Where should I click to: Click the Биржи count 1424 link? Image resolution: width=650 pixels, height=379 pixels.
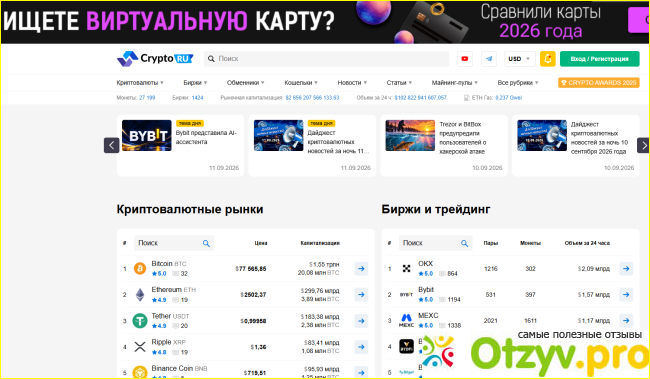(197, 98)
